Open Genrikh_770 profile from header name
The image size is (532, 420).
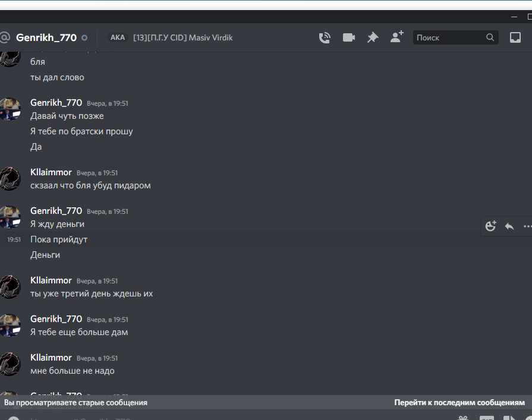point(46,37)
